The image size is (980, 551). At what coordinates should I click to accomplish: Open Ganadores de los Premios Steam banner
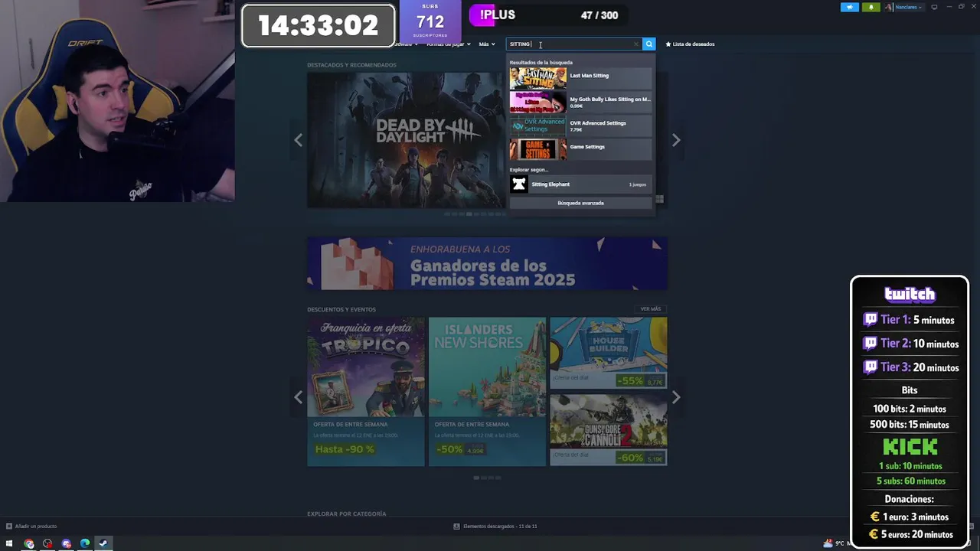[487, 264]
